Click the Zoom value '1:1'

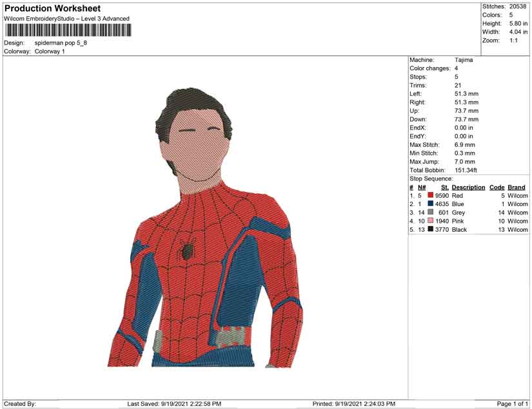tap(514, 41)
